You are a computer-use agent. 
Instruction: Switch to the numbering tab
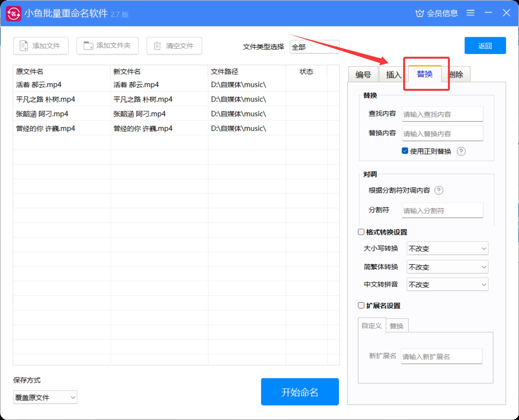(x=363, y=75)
